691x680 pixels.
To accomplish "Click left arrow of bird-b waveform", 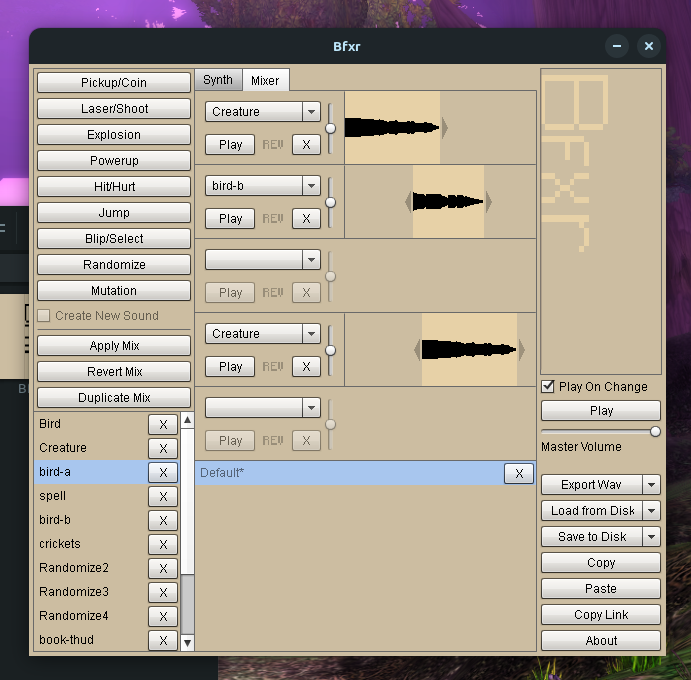I will tap(409, 202).
